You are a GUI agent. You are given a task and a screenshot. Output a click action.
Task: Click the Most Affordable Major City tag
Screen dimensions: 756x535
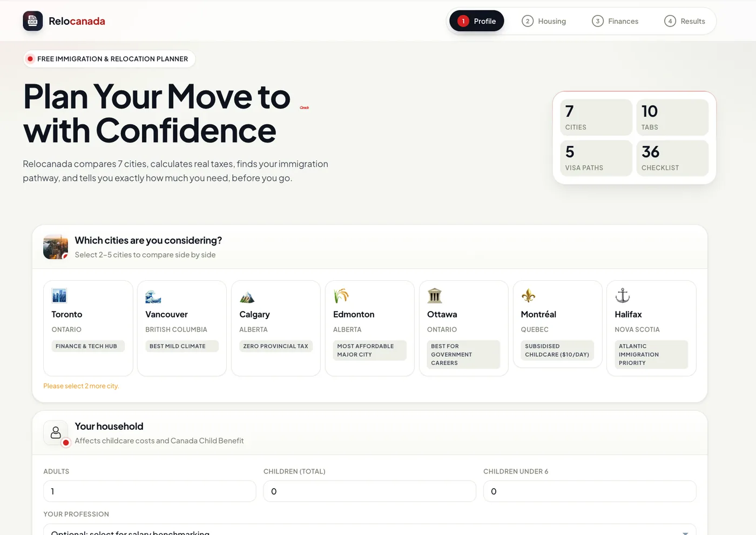pos(370,350)
